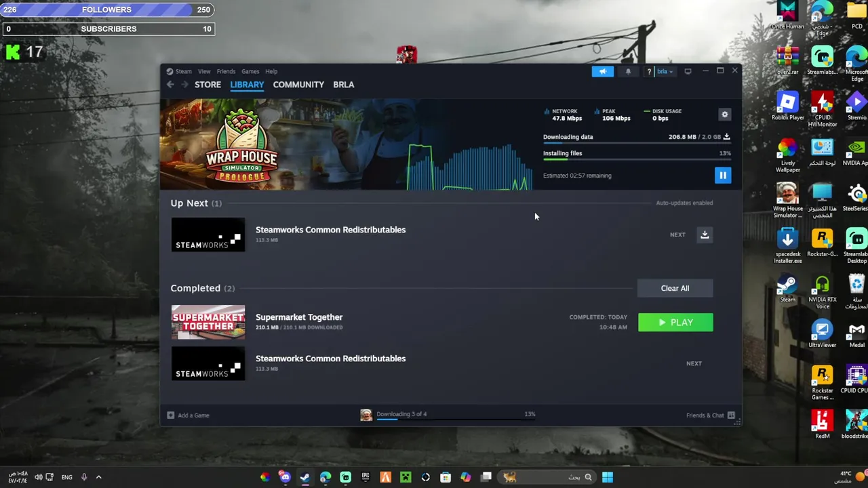Click Clear All completed downloads

[675, 288]
